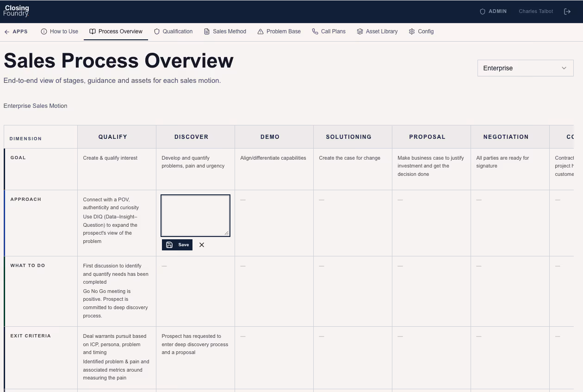Click the shield icon for Qualification

click(x=157, y=31)
